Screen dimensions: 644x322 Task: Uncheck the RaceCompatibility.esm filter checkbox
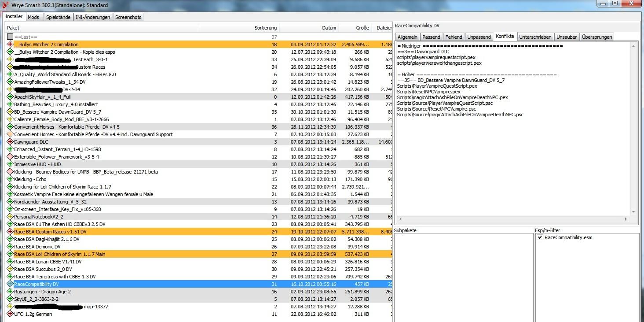[x=540, y=237]
